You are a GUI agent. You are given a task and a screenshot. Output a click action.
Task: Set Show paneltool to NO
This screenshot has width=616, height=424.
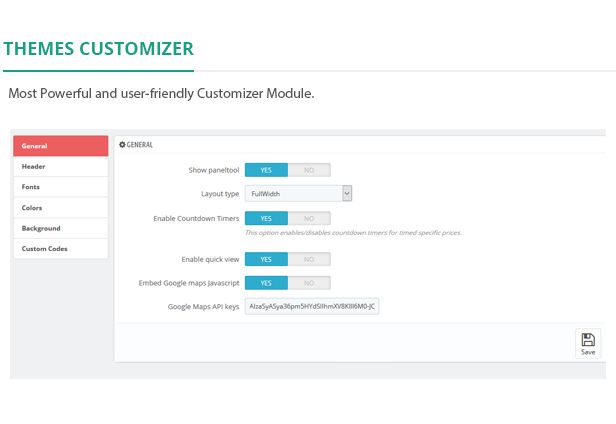pos(309,170)
